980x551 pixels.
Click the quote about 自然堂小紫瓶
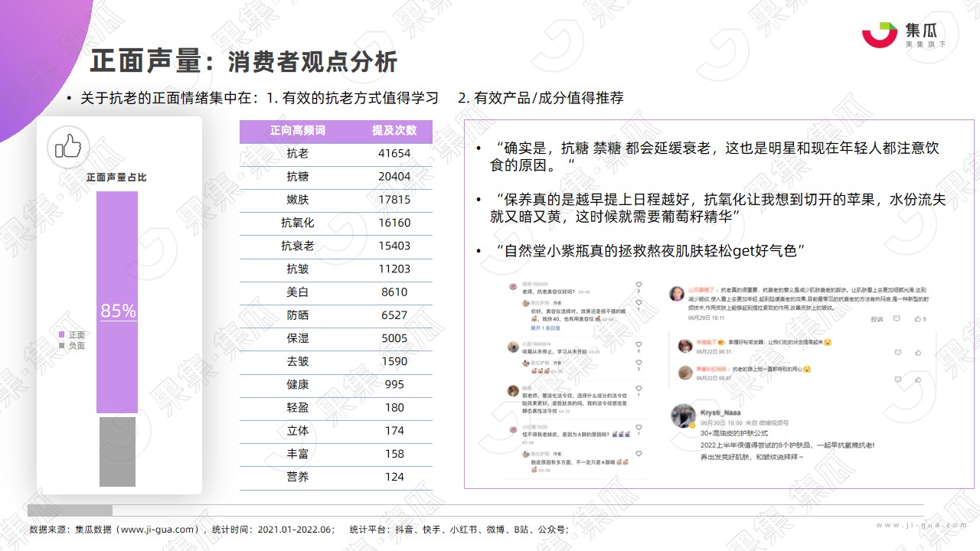(x=648, y=251)
